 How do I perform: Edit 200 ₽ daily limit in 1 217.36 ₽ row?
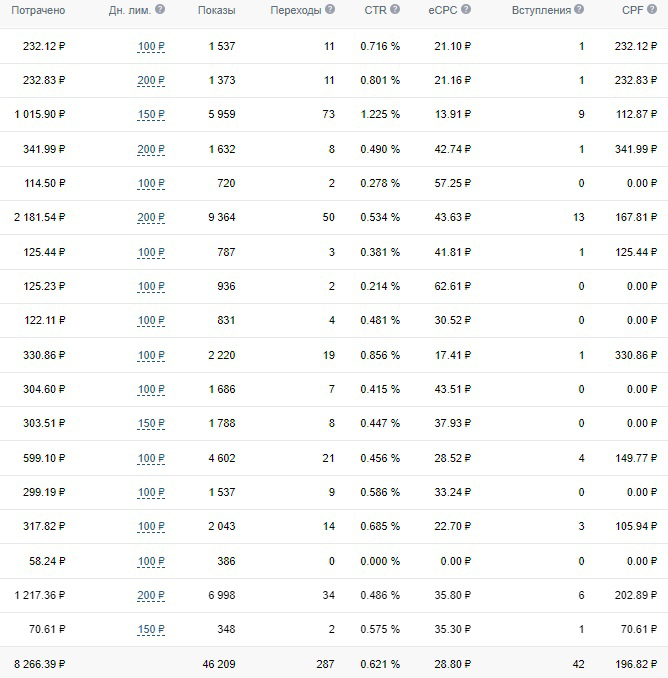pos(151,595)
